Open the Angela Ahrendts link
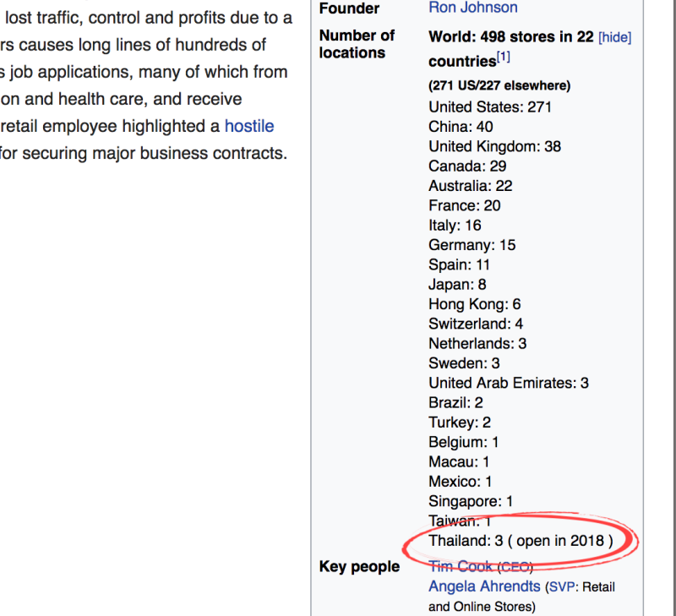The image size is (676, 616). tap(485, 586)
